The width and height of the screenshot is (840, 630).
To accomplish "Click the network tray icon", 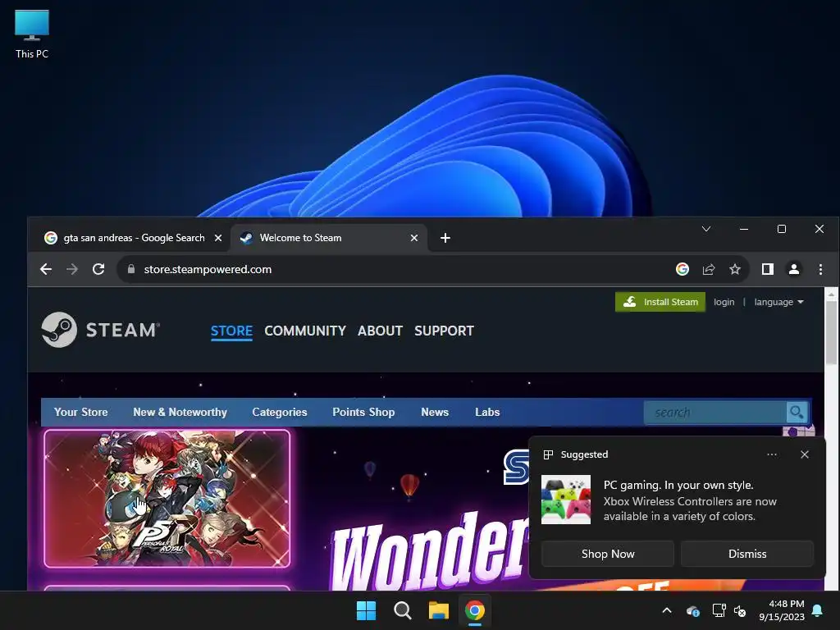I will click(x=719, y=610).
